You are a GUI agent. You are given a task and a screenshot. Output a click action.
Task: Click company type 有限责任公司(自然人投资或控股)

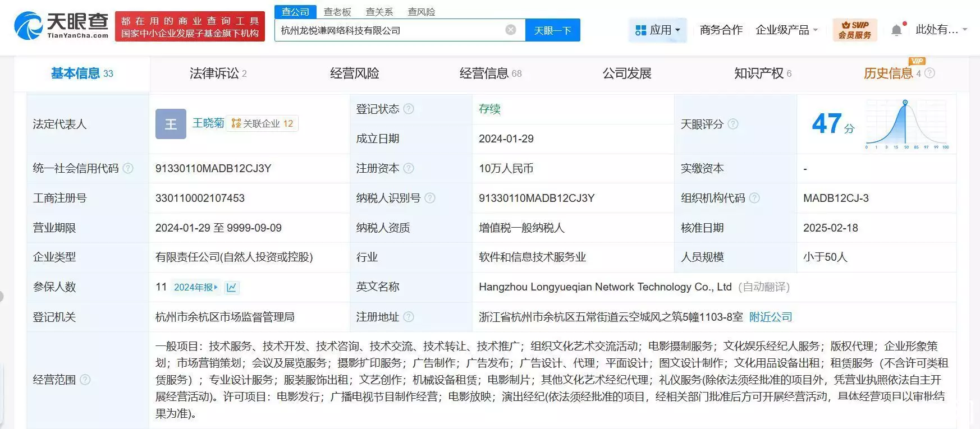pyautogui.click(x=234, y=257)
